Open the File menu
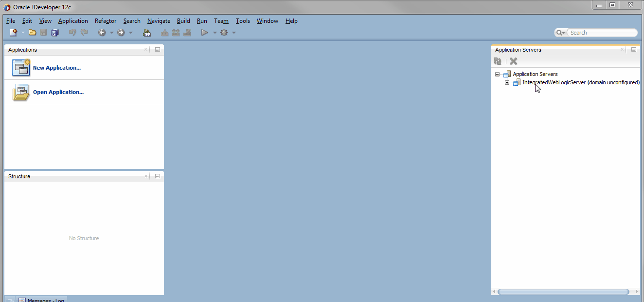 point(11,21)
